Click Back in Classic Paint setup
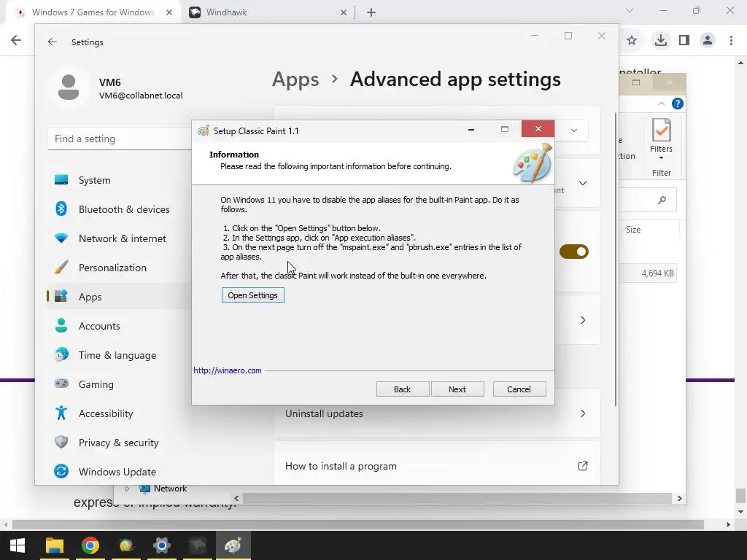 coord(403,389)
